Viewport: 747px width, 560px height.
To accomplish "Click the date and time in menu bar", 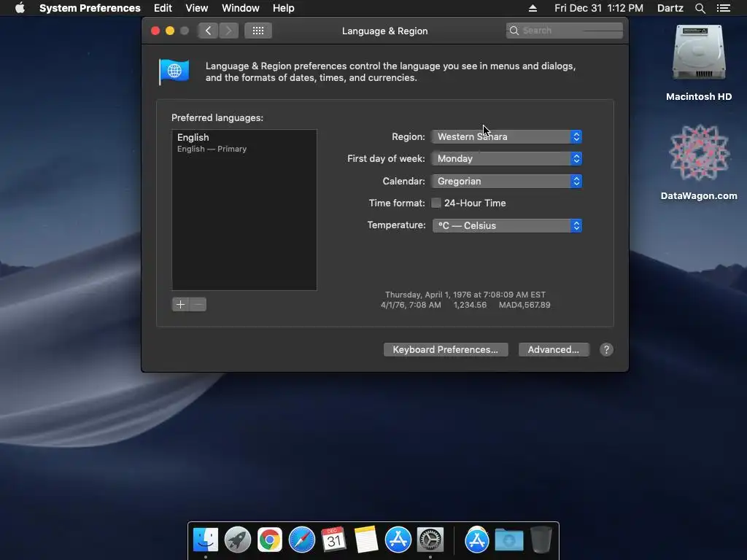I will (x=599, y=8).
